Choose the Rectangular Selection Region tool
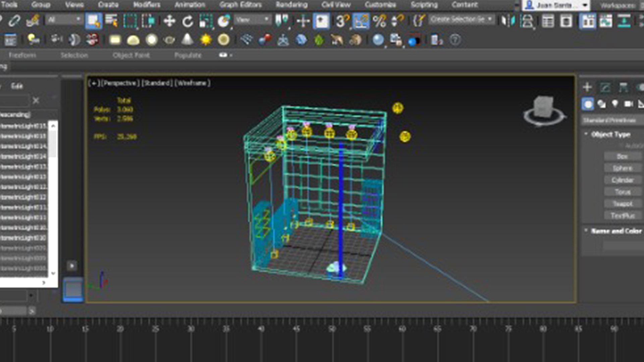 pyautogui.click(x=130, y=21)
